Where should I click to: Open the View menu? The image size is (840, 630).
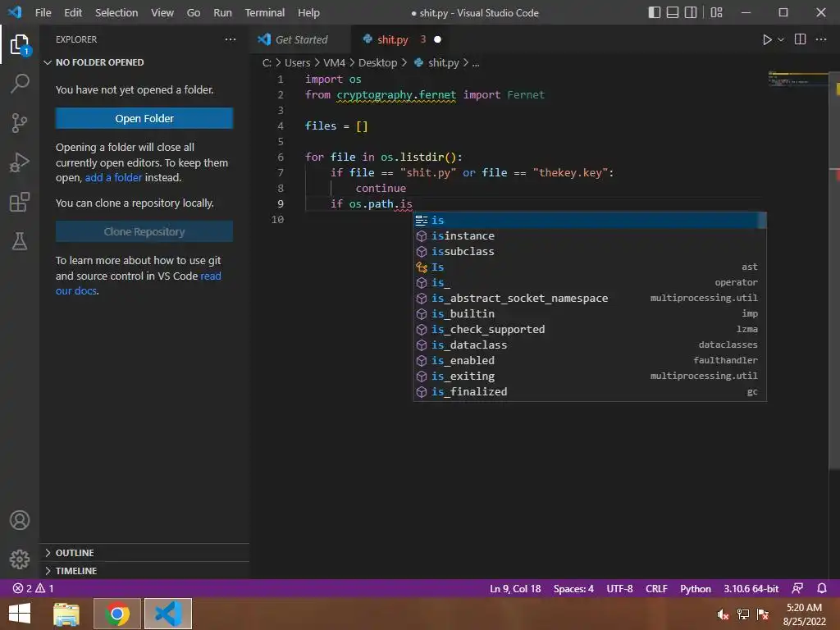click(162, 12)
